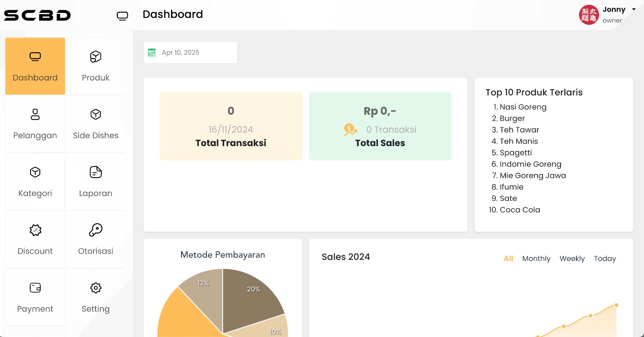The height and width of the screenshot is (337, 644).
Task: Expand the Jonny user dropdown arrow
Action: click(634, 9)
